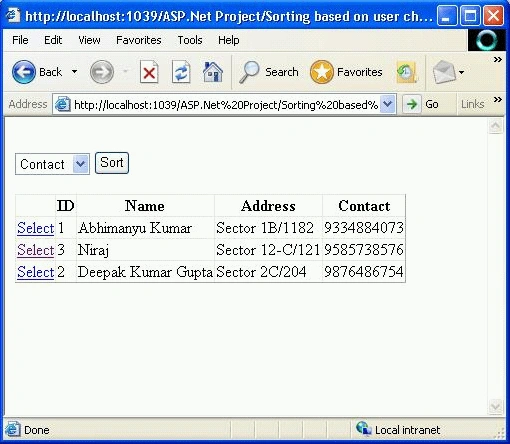
Task: Click Select link for Niraj
Action: pos(35,250)
